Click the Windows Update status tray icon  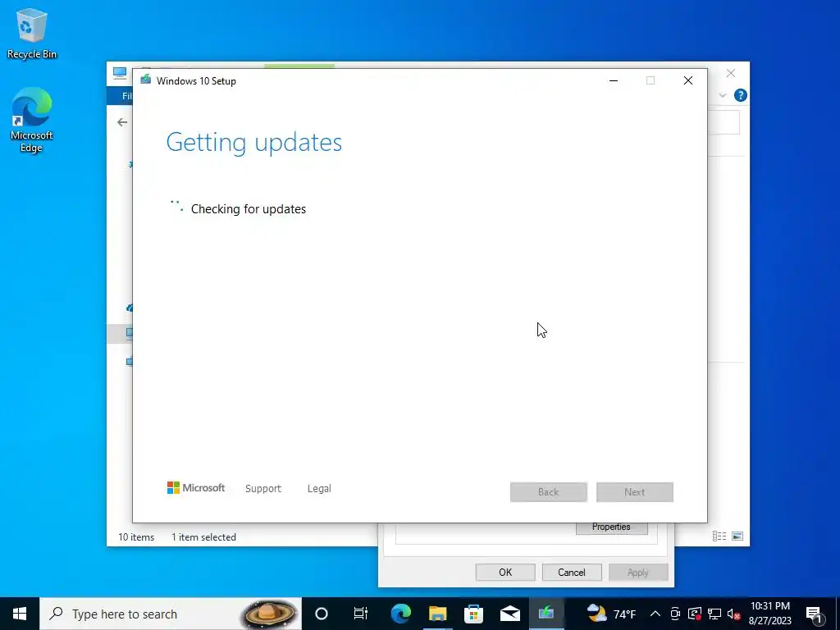click(695, 614)
